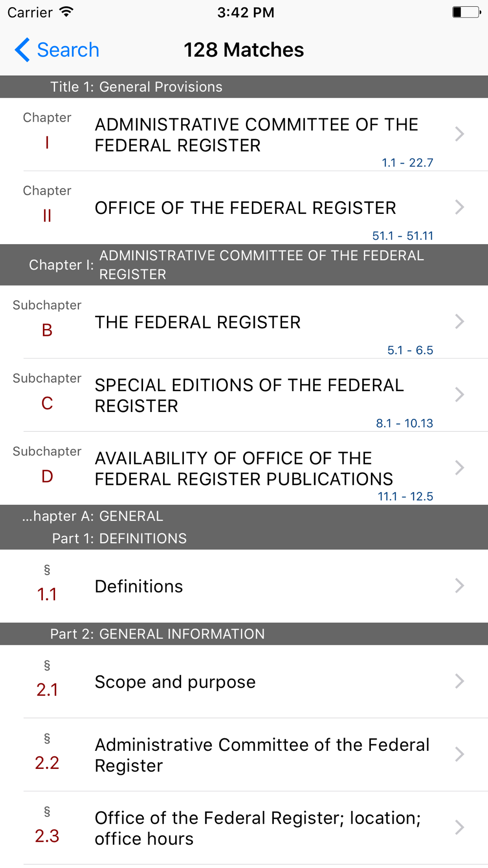Open Office of the Federal Register; location entry

click(x=244, y=828)
